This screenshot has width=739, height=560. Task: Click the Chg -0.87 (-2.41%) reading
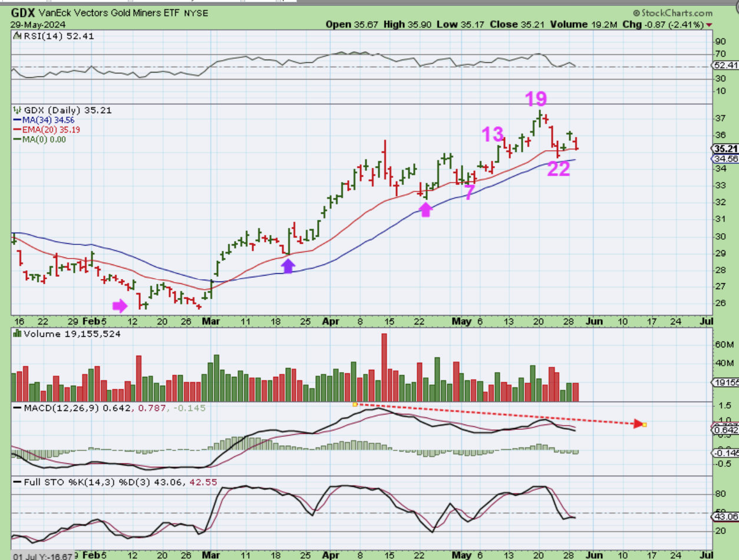coord(662,25)
